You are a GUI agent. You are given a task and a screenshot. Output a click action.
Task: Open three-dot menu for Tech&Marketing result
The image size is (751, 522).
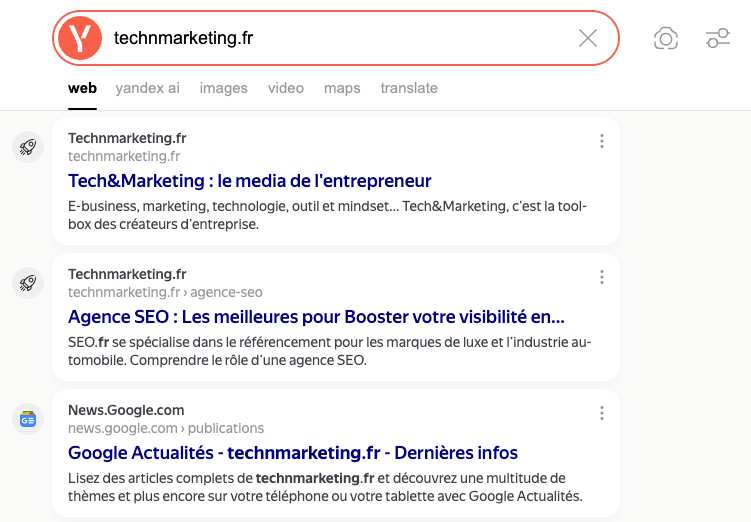pos(602,141)
